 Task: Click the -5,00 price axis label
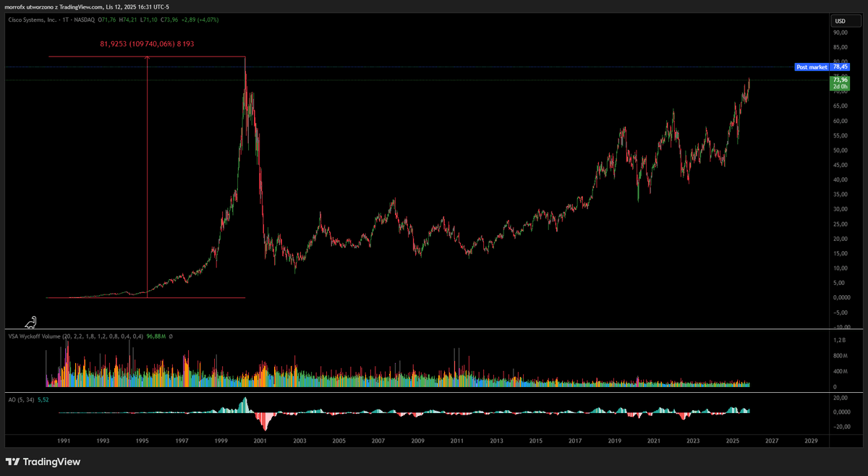click(841, 313)
